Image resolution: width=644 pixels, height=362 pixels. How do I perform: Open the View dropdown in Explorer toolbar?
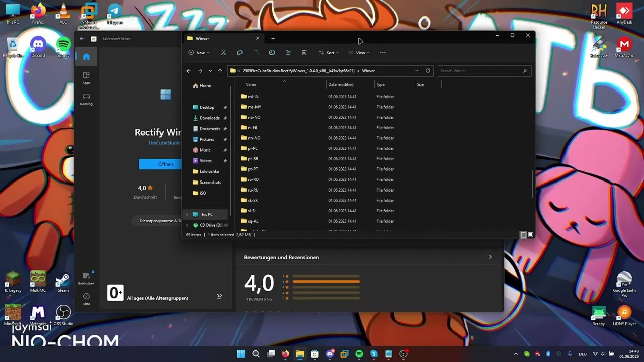(x=359, y=53)
